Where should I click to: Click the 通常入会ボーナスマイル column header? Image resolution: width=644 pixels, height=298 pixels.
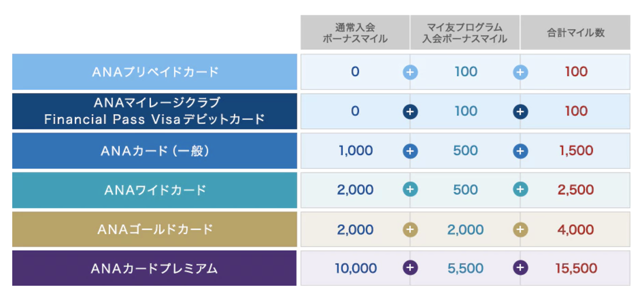pos(355,33)
